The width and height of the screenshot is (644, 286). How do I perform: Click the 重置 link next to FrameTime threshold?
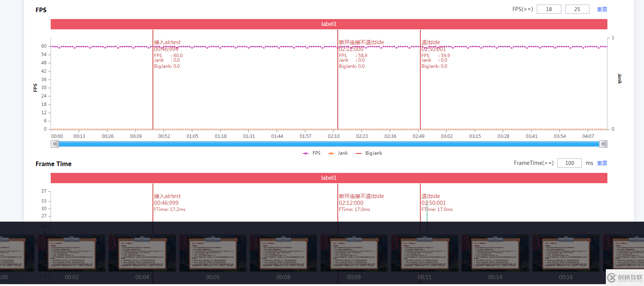point(602,163)
